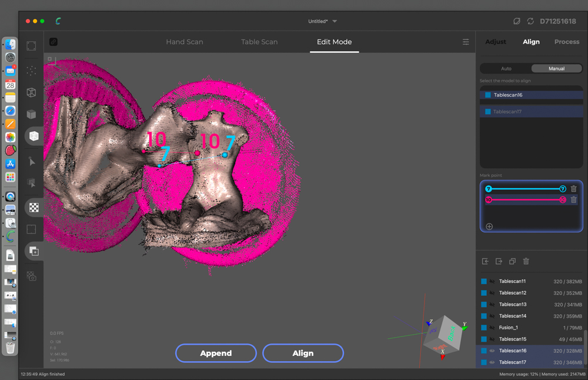Switch to the Table Scan tab

259,42
